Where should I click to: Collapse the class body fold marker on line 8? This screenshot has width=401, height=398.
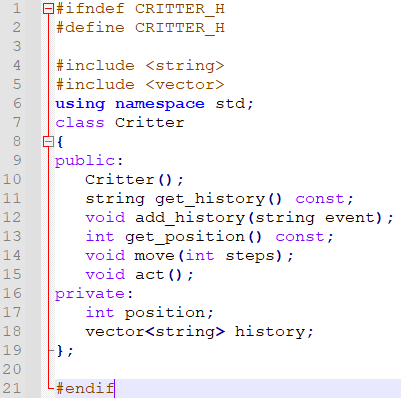(x=48, y=142)
